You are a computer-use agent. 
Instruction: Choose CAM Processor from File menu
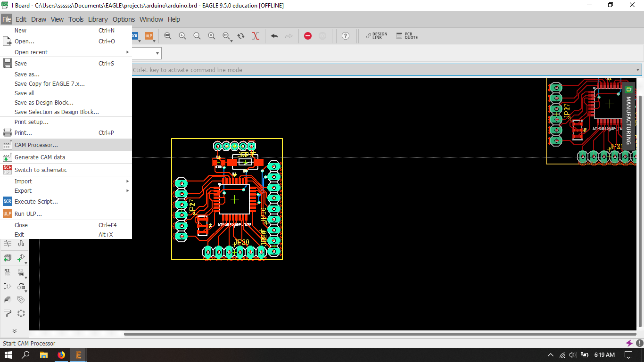[66, 145]
